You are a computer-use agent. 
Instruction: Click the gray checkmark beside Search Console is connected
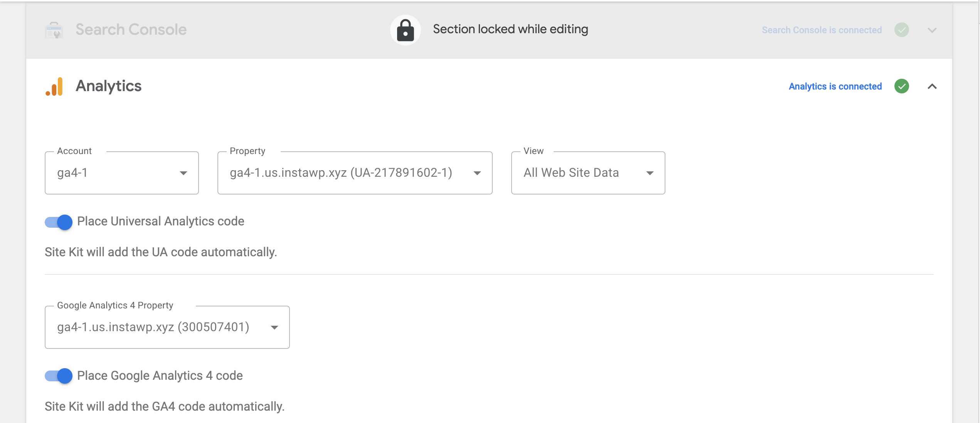point(902,30)
